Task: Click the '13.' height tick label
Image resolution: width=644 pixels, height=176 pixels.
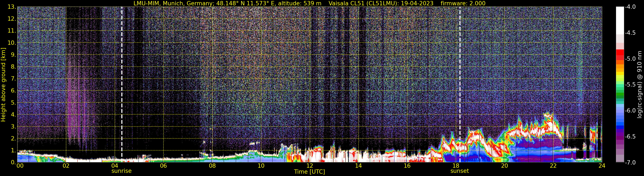Action: coord(12,7)
